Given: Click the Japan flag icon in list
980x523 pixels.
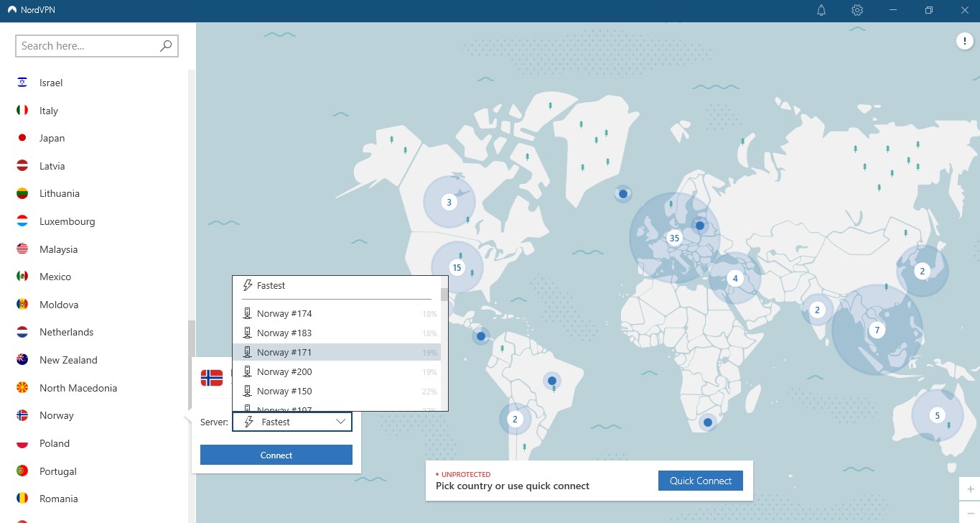Looking at the screenshot, I should pos(22,138).
